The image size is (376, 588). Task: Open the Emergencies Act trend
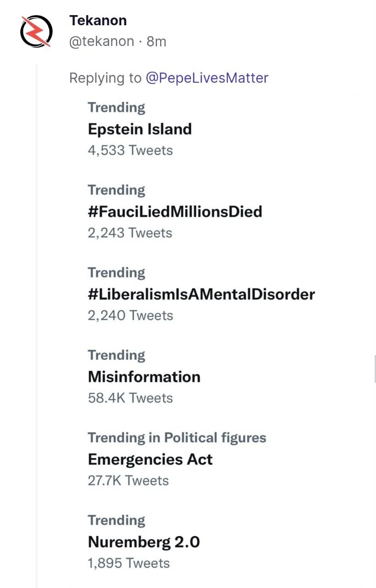pyautogui.click(x=150, y=459)
